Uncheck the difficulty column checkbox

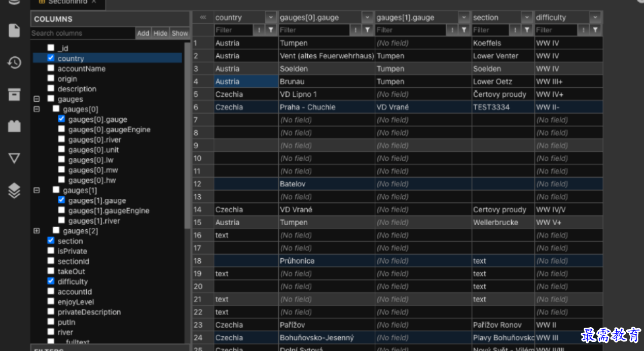click(x=51, y=282)
